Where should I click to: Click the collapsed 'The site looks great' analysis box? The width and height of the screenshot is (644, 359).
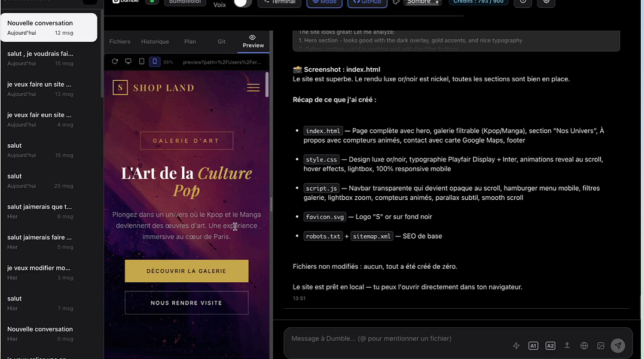(456, 40)
